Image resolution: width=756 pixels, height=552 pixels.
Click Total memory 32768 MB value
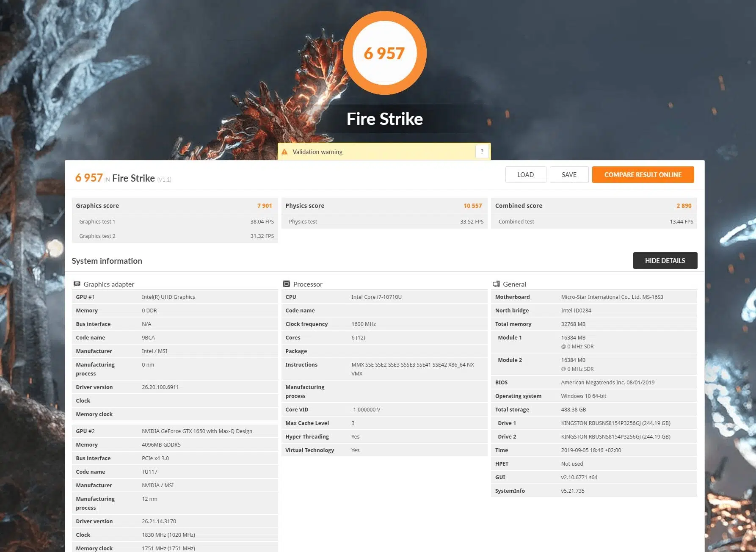pyautogui.click(x=573, y=324)
